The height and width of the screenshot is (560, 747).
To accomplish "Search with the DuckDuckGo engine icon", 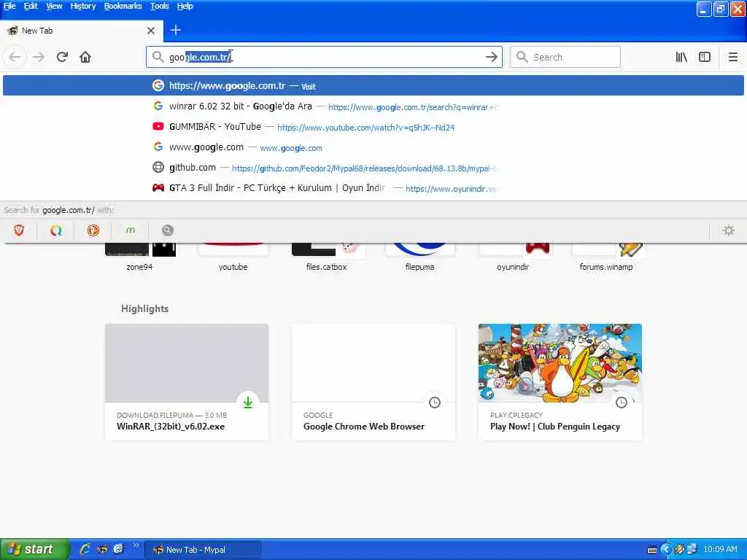I will point(93,230).
